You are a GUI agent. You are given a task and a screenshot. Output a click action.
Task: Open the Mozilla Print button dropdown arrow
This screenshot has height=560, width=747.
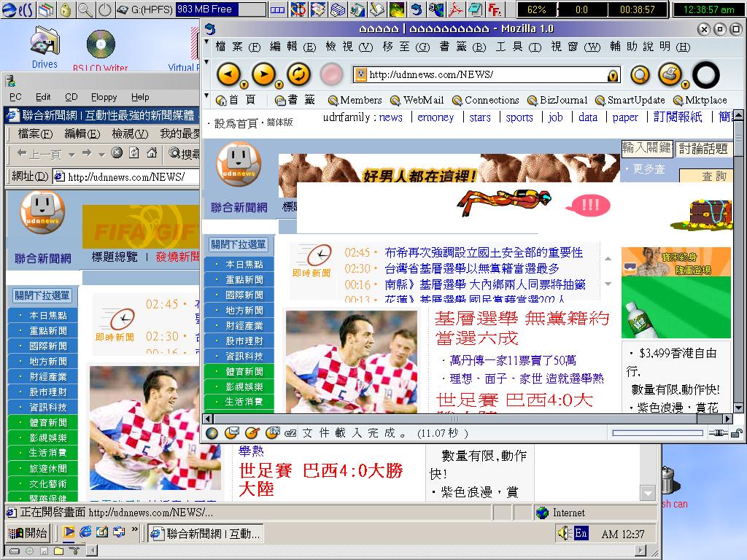(x=685, y=85)
